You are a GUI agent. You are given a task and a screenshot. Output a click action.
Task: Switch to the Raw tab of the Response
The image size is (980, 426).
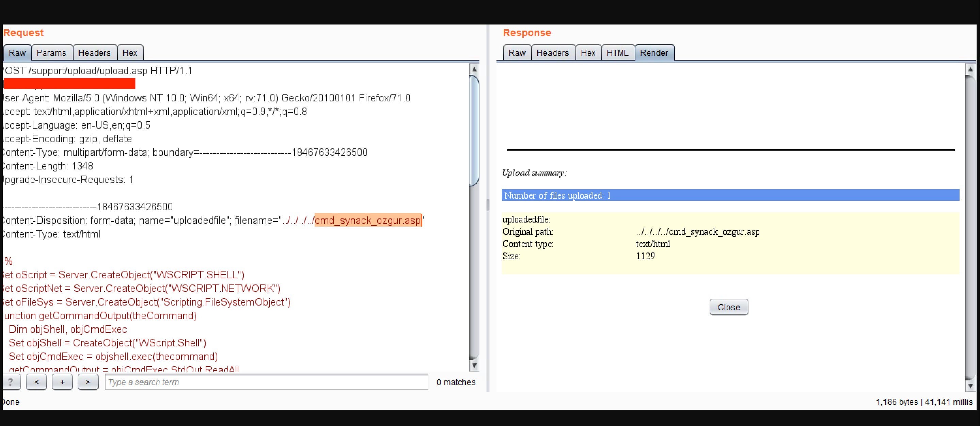click(x=517, y=53)
